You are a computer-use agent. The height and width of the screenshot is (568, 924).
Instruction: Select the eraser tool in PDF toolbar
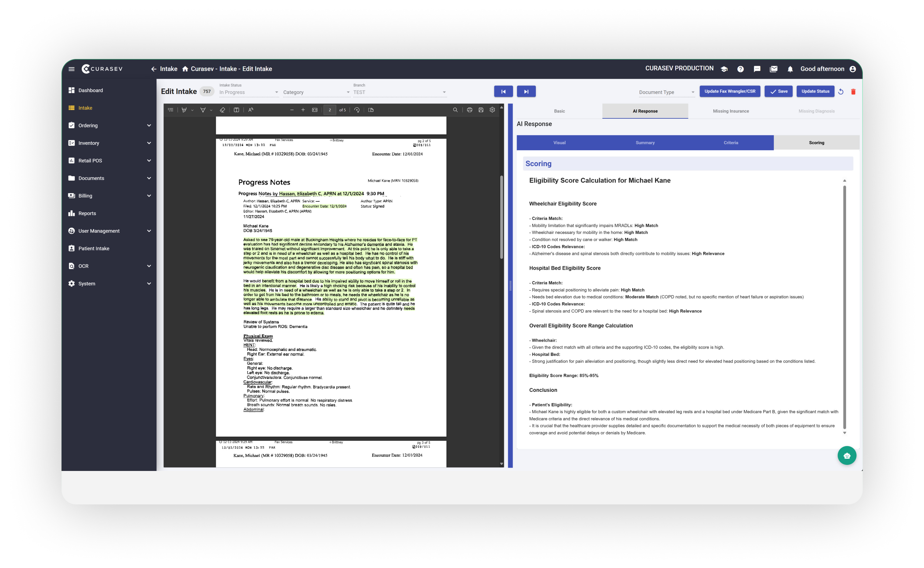pos(222,110)
